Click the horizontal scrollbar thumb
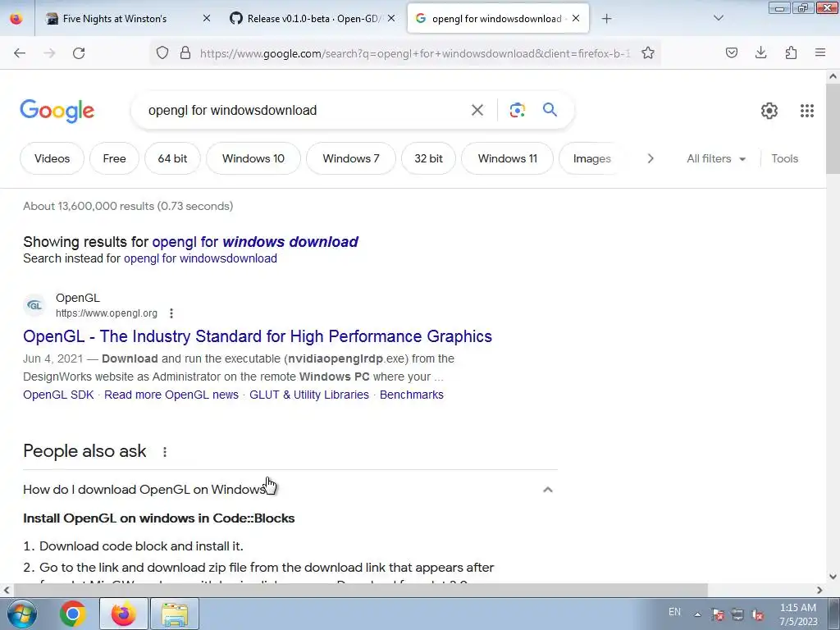 coord(361,591)
